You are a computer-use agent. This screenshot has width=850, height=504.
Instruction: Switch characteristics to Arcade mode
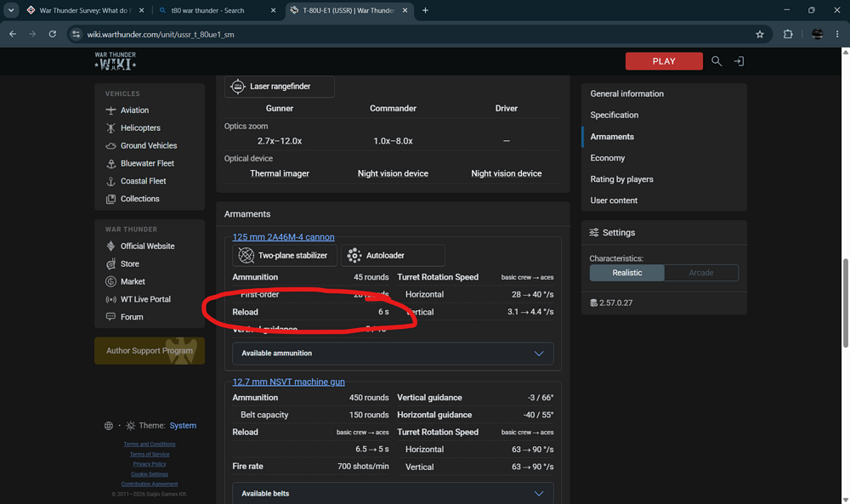701,273
